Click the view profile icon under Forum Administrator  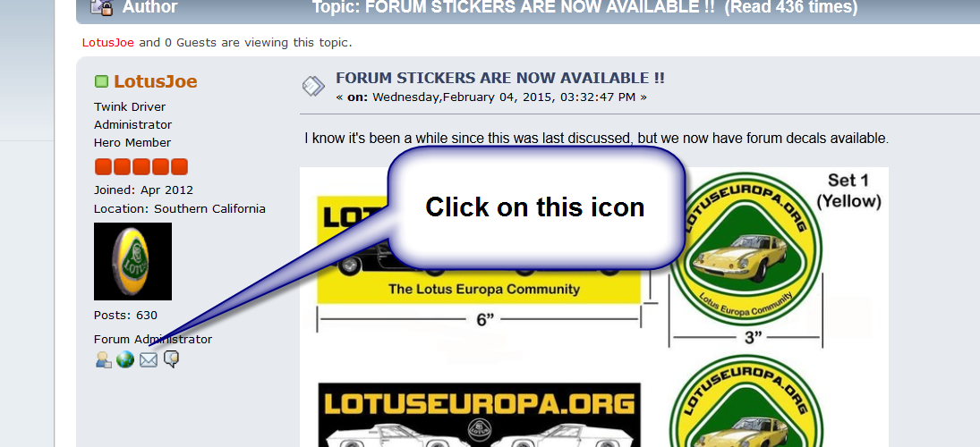[x=103, y=359]
